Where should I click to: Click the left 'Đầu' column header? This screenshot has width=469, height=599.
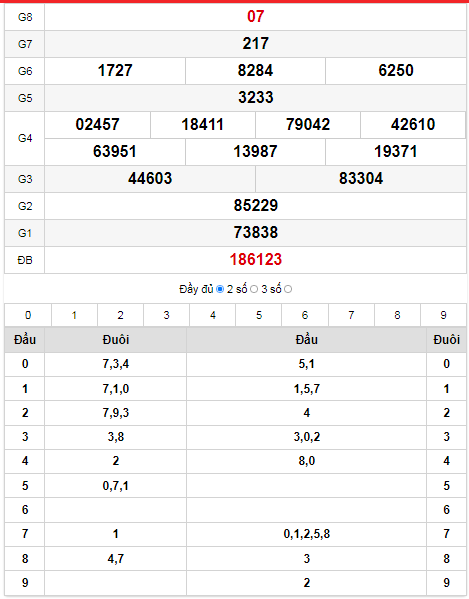click(25, 340)
